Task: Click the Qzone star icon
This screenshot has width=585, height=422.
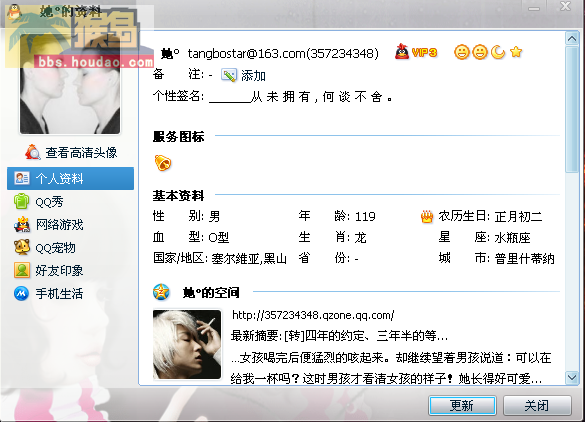Action: pos(161,292)
